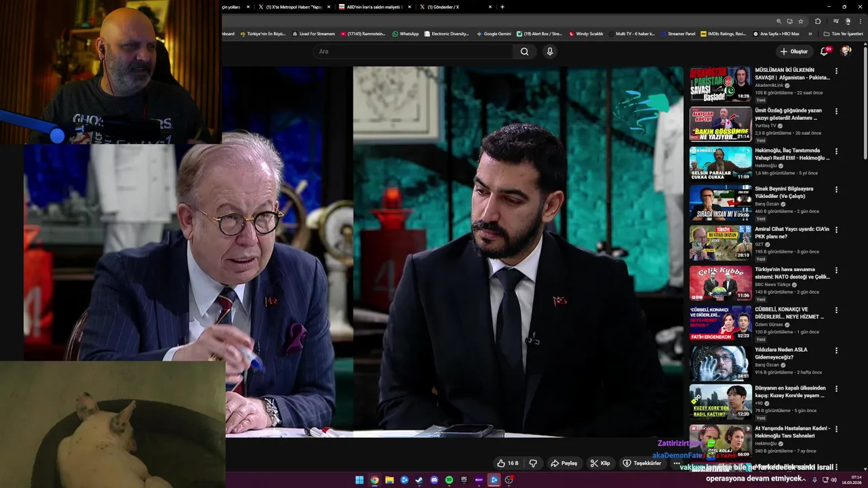
Task: Expand hidden bookmarks overflow chevron
Action: tap(810, 33)
